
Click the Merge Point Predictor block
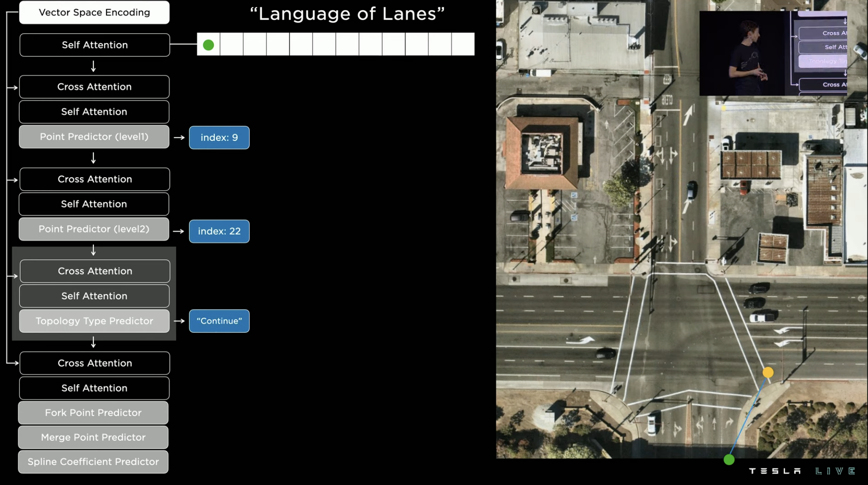point(94,437)
